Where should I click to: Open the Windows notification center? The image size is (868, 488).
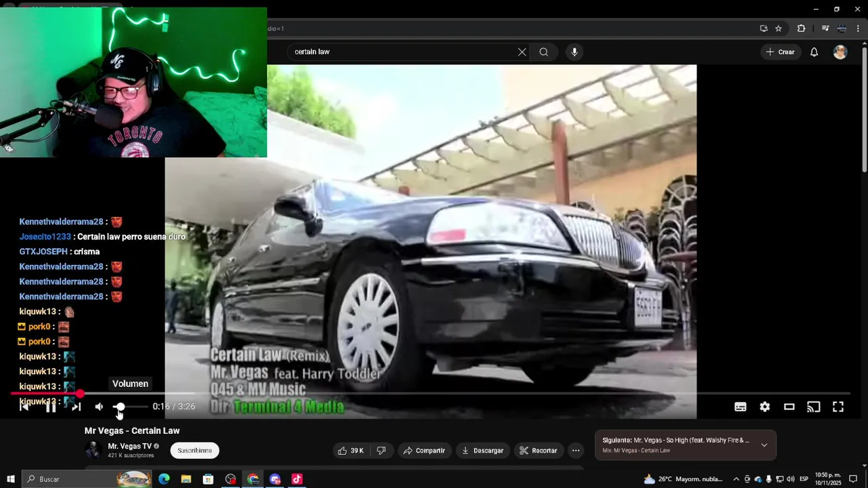tap(854, 479)
